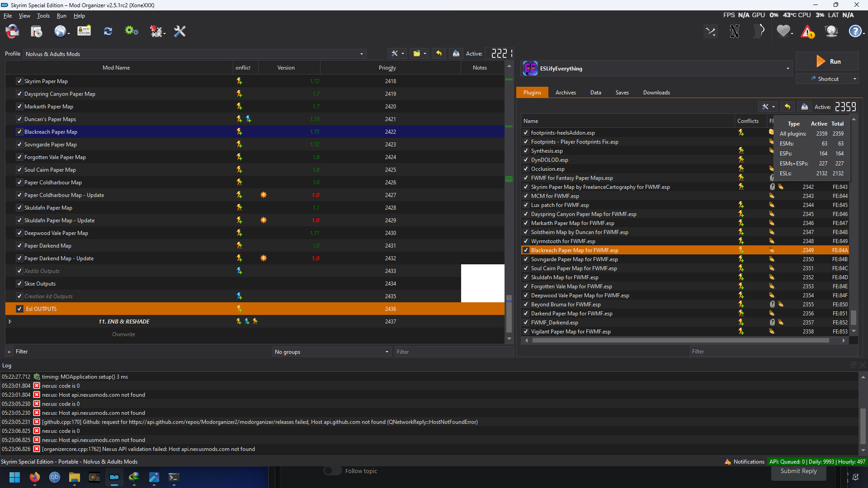Click the blue Refresh arrows icon
Viewport: 868px width, 488px height.
coord(108,31)
